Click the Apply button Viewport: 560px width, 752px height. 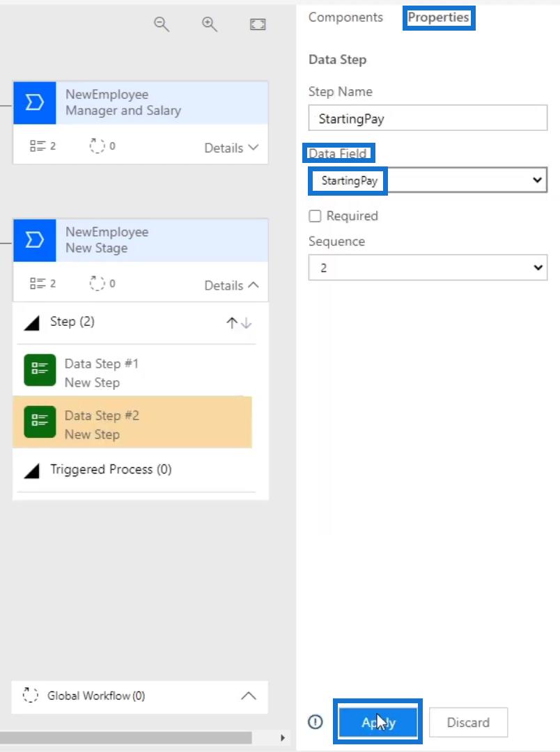(378, 722)
